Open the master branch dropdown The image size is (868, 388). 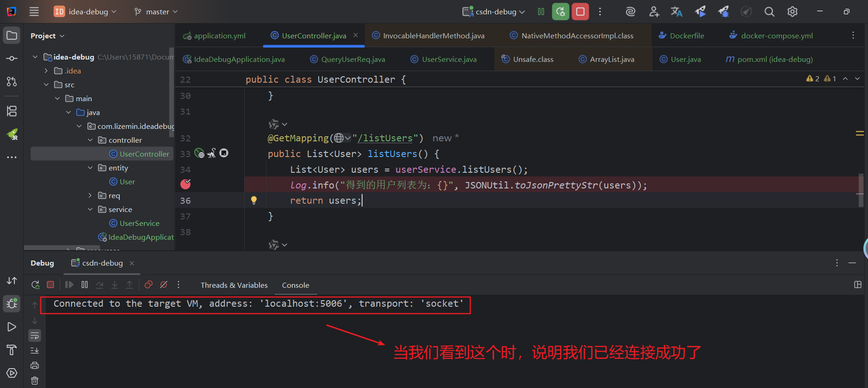[x=156, y=12]
